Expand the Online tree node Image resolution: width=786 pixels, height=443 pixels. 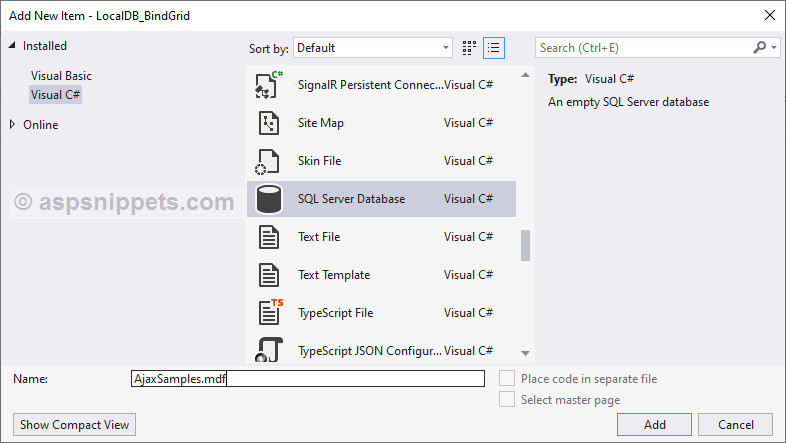tap(12, 124)
